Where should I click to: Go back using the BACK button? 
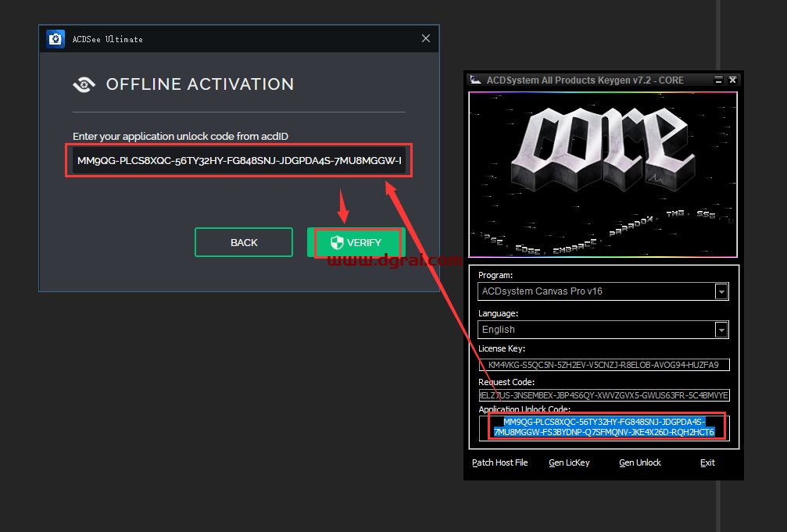coord(244,242)
